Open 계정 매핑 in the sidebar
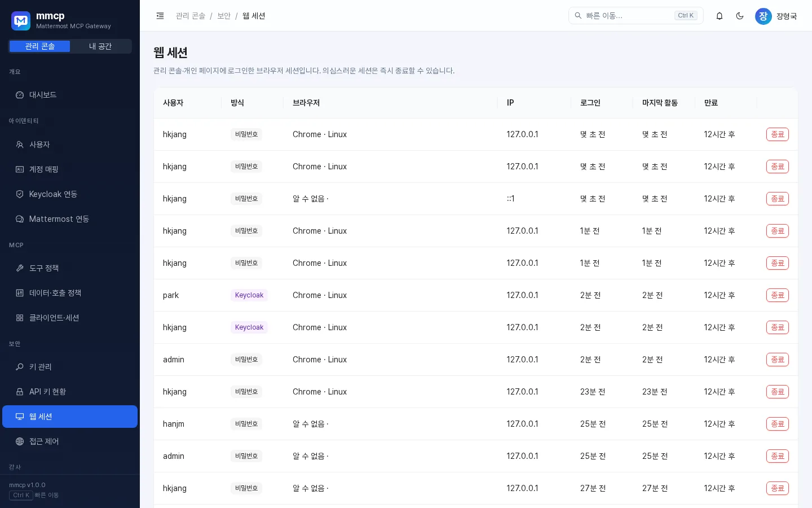 70,169
